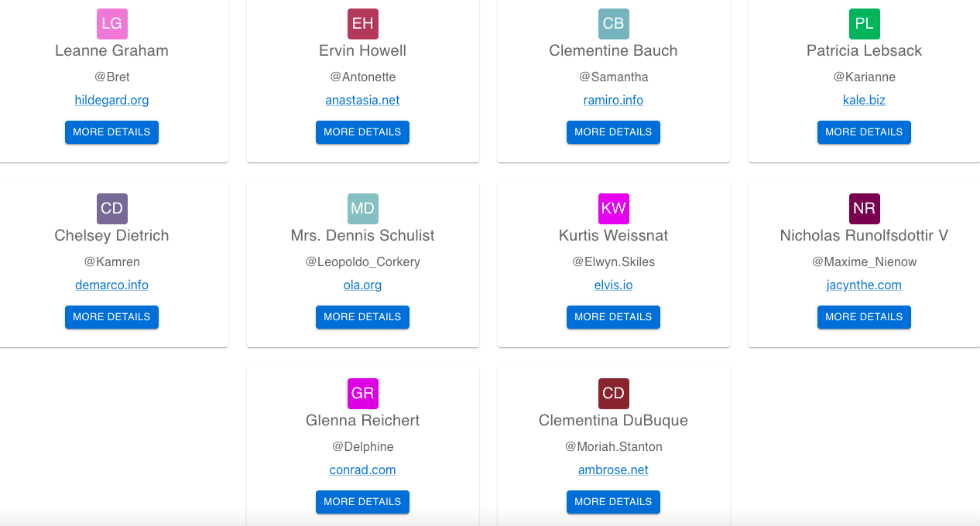Click the EH avatar for Ervin Howell
This screenshot has height=526, width=980.
363,24
